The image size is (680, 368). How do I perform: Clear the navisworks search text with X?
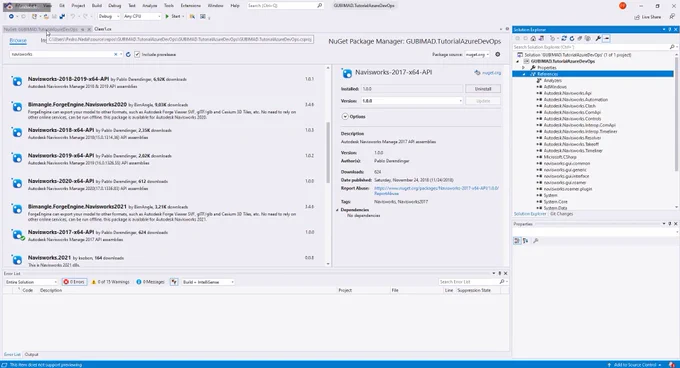click(x=116, y=55)
